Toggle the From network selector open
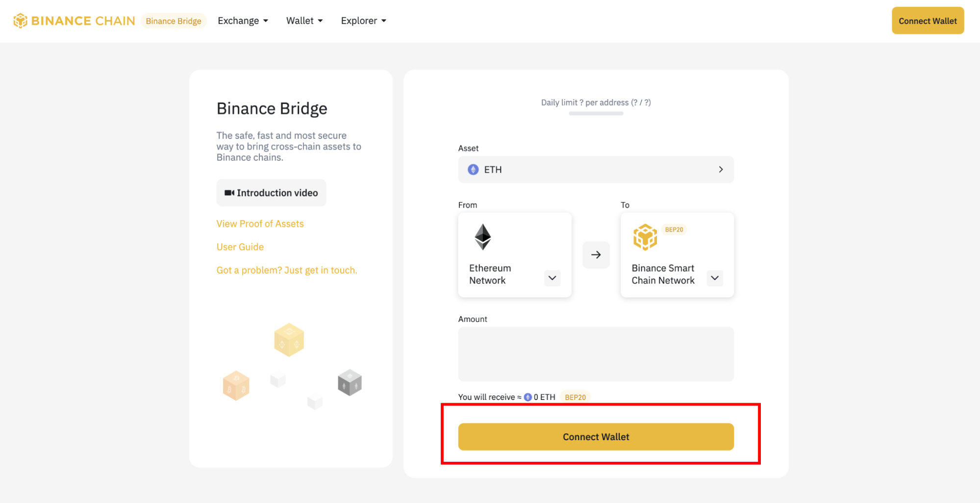 (x=552, y=278)
